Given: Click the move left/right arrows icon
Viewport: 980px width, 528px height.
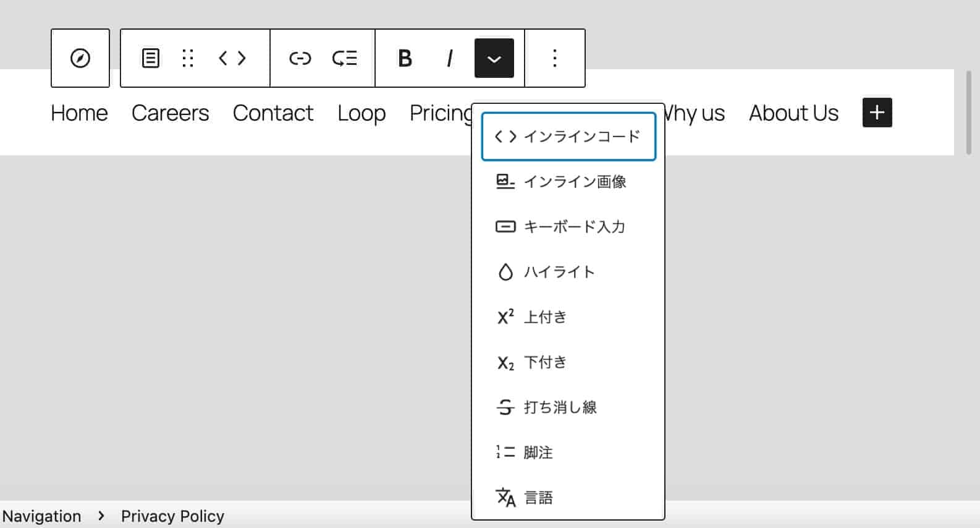Looking at the screenshot, I should coord(232,58).
